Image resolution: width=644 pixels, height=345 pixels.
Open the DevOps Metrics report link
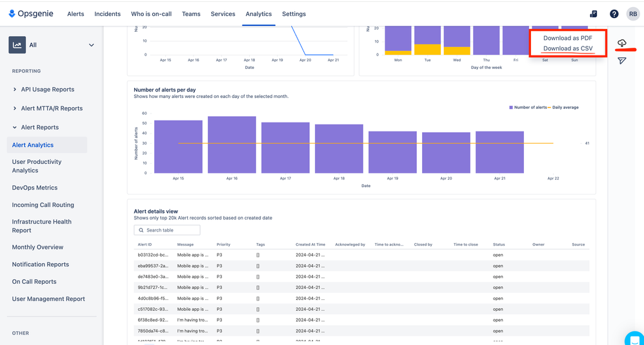point(35,188)
